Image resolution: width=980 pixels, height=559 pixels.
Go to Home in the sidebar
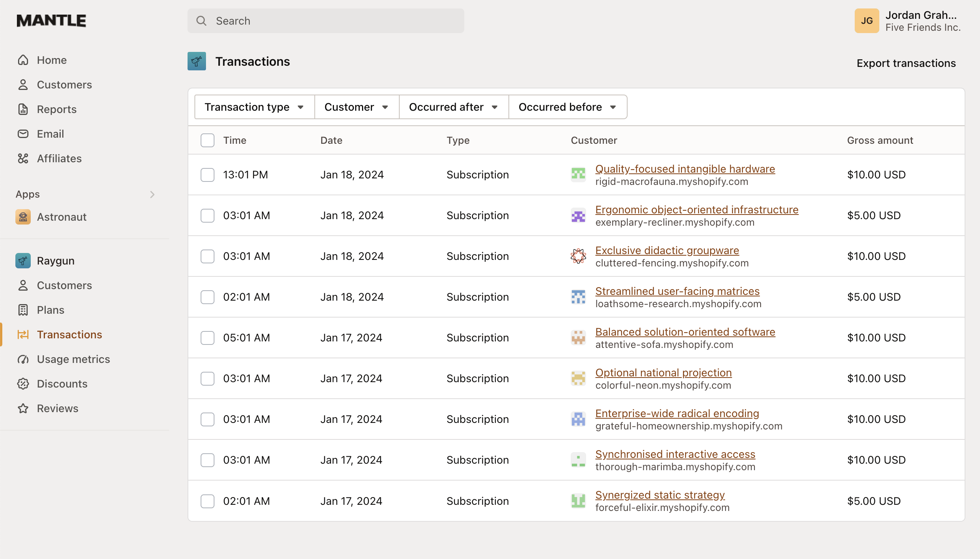tap(52, 60)
